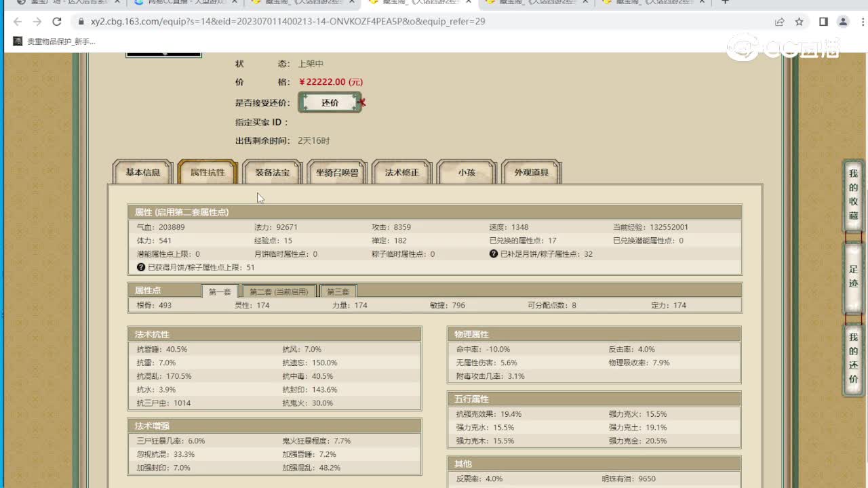Click the 抗三尸虫: 1014 entry
The image size is (868, 488).
pyautogui.click(x=163, y=403)
